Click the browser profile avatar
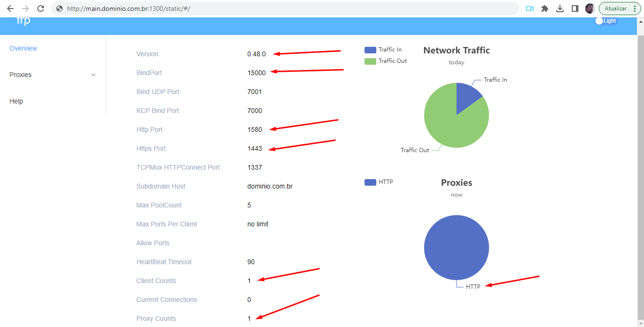 pyautogui.click(x=590, y=8)
